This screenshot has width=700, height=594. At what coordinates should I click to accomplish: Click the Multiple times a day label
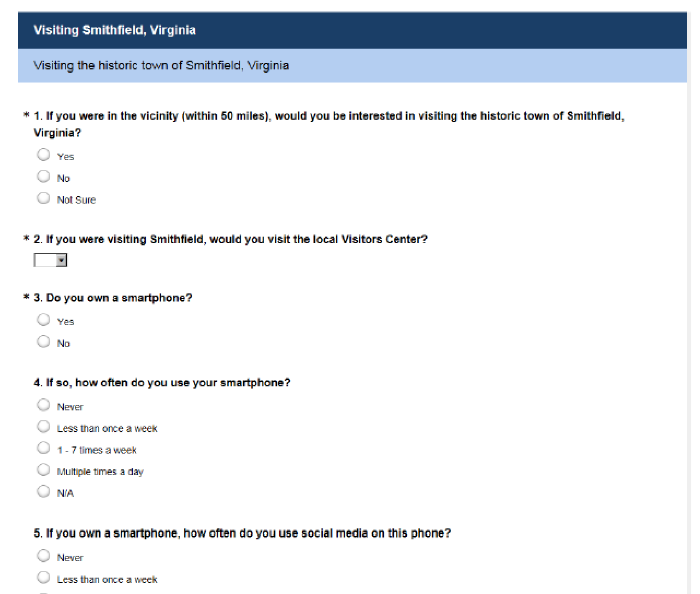[100, 472]
